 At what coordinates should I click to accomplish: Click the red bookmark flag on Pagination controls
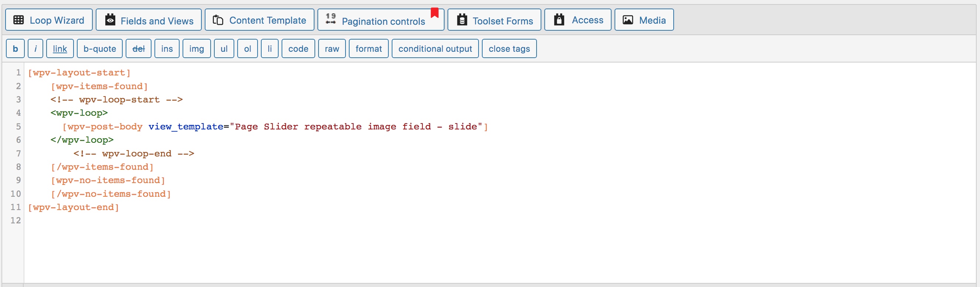(435, 13)
